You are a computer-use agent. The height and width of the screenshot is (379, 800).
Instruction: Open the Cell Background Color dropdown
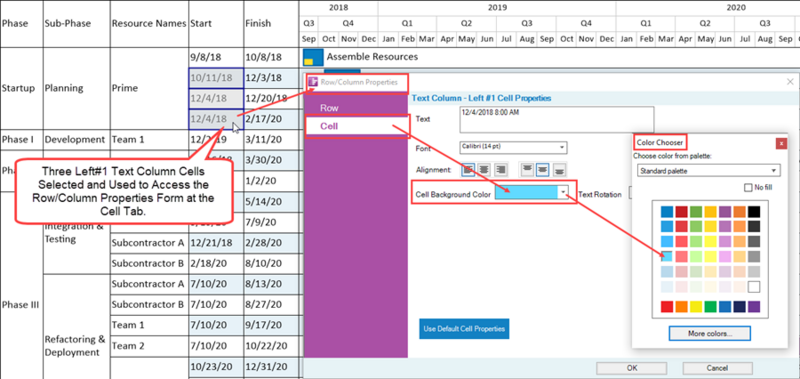coord(563,192)
